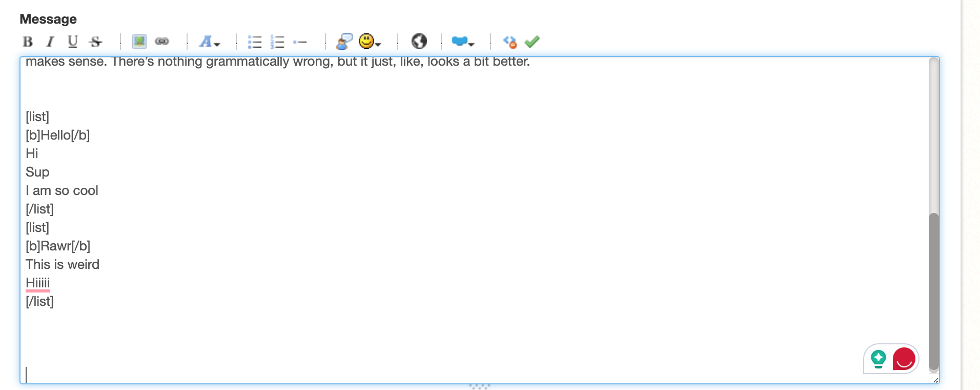Viewport: 980px width, 390px height.
Task: Insert a quote with speech bubble icon
Action: pyautogui.click(x=344, y=42)
